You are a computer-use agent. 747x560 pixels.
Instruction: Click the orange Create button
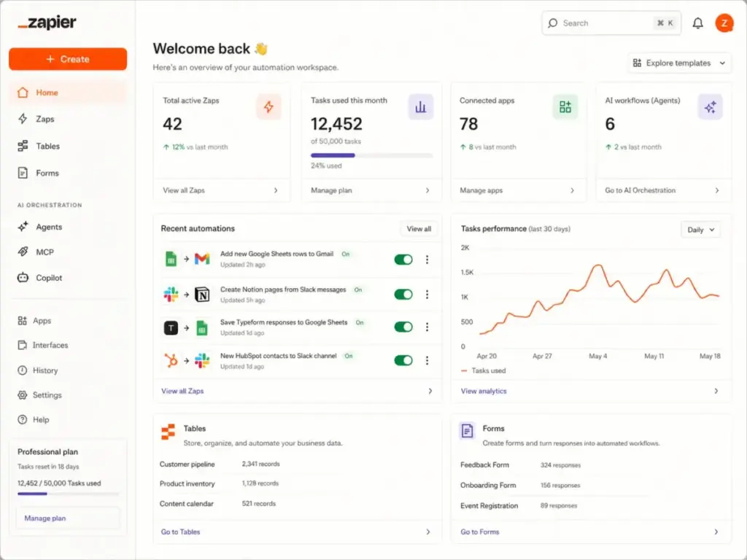coord(68,59)
